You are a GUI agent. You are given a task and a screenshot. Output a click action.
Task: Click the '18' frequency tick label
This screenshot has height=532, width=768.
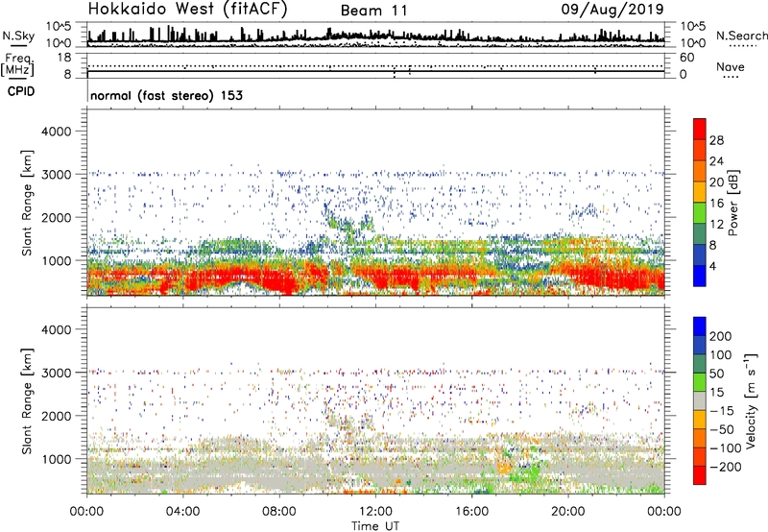pyautogui.click(x=64, y=58)
